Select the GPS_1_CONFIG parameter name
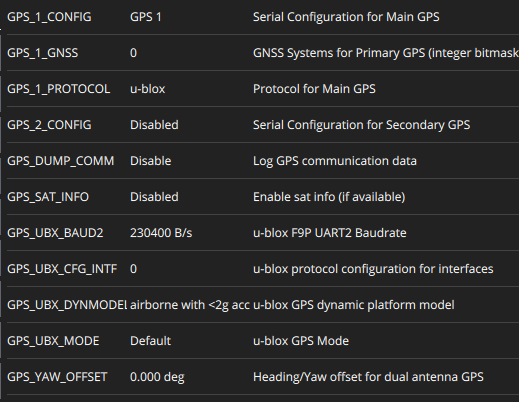The height and width of the screenshot is (402, 519). (49, 17)
